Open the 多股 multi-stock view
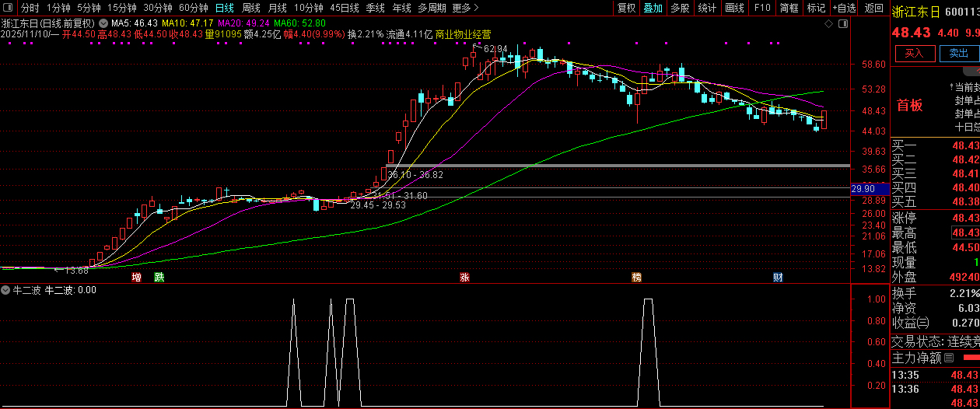This screenshot has height=409, width=980. 680,8
